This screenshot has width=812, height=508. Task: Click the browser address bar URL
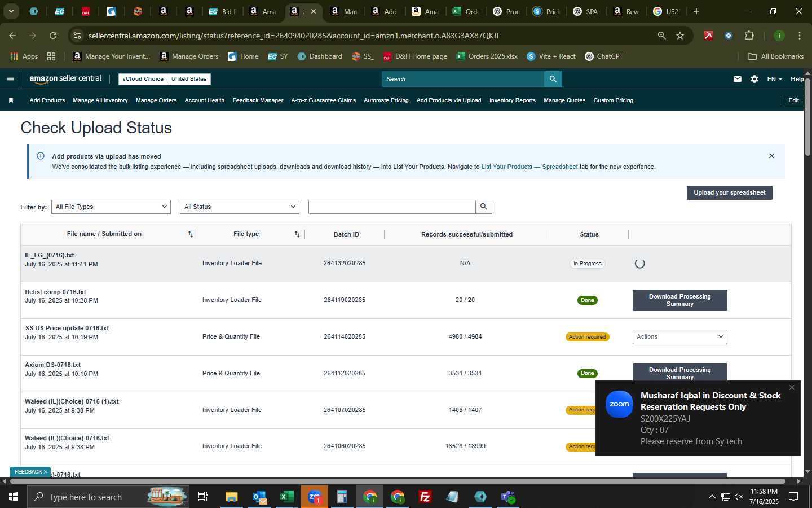click(x=294, y=36)
